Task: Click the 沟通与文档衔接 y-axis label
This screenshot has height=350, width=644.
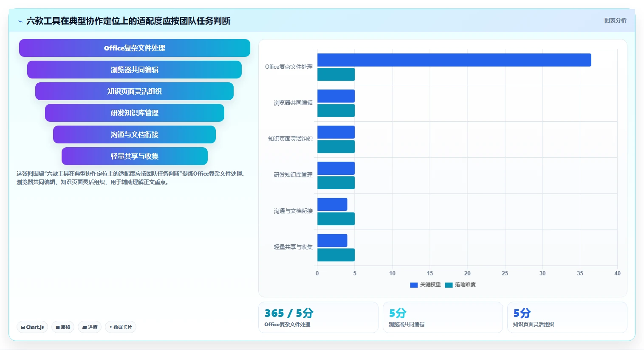Action: pyautogui.click(x=293, y=211)
